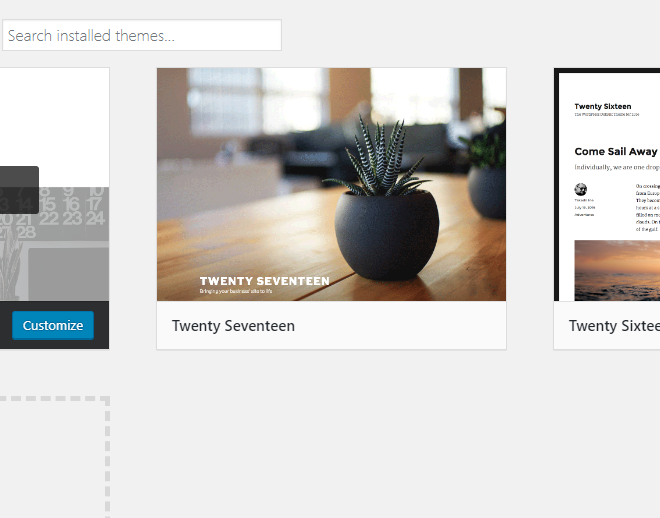
Task: Select the Twenty Sixteen theme screenshot
Action: (x=607, y=184)
